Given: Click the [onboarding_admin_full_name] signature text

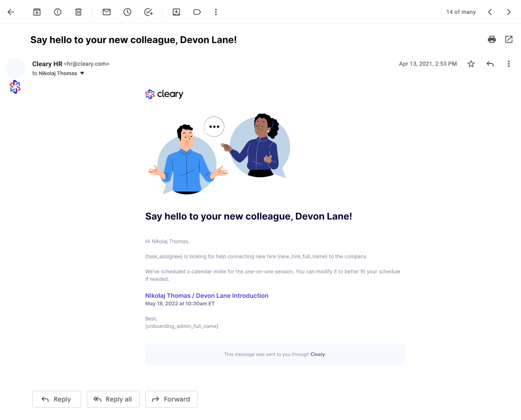Looking at the screenshot, I should click(x=182, y=326).
